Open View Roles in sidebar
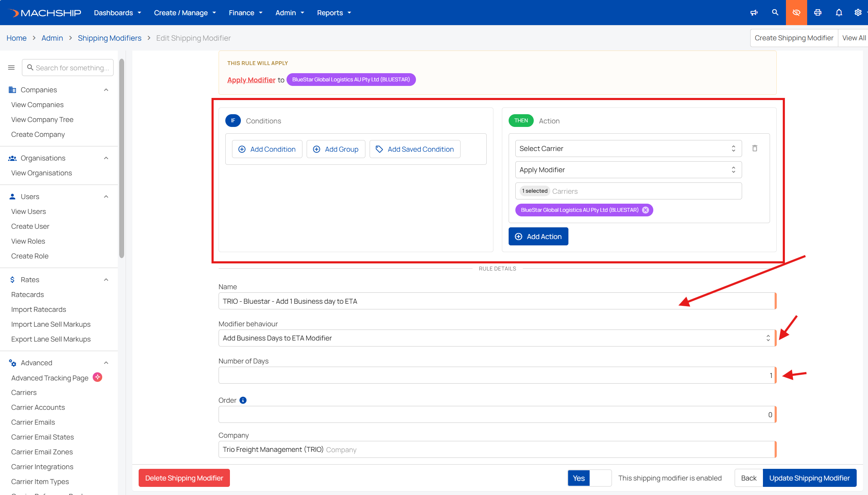 28,241
